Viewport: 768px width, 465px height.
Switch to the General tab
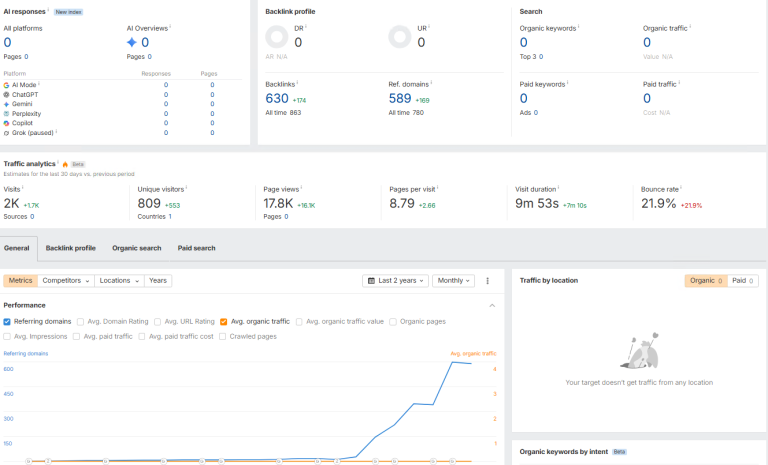17,248
